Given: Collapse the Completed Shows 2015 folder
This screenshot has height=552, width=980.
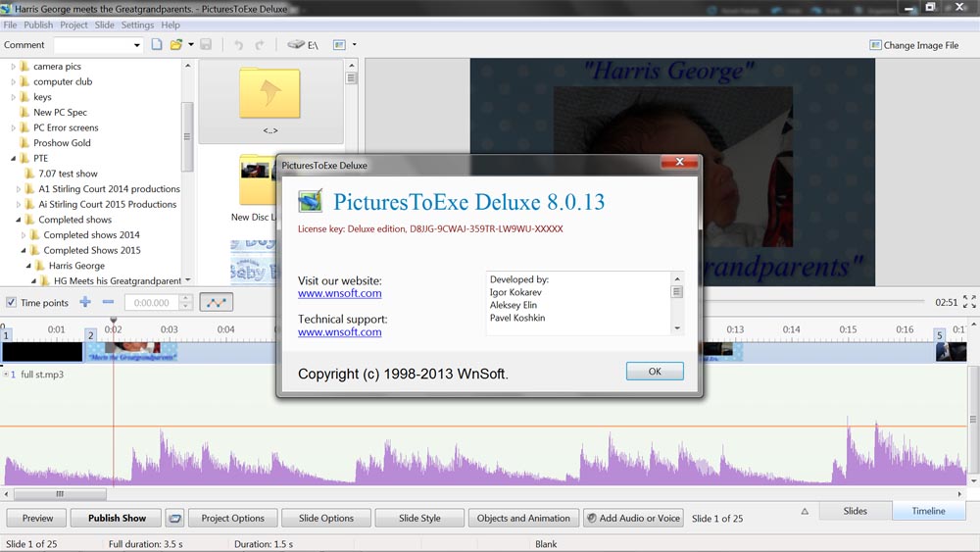Looking at the screenshot, I should click(24, 250).
